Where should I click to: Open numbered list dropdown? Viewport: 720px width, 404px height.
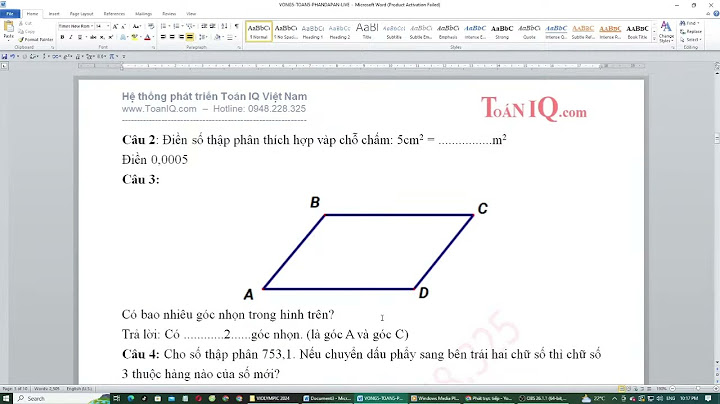(182, 27)
